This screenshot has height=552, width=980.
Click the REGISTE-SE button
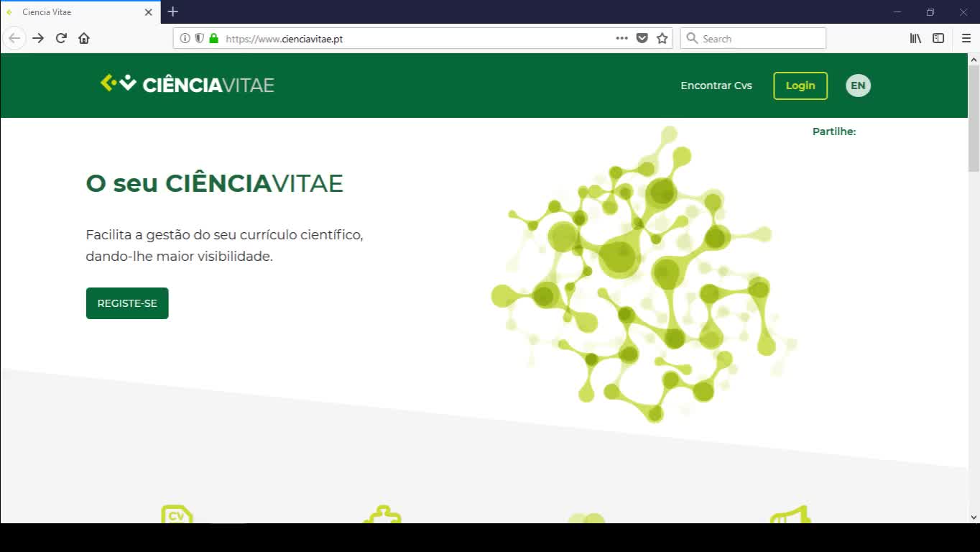(127, 303)
